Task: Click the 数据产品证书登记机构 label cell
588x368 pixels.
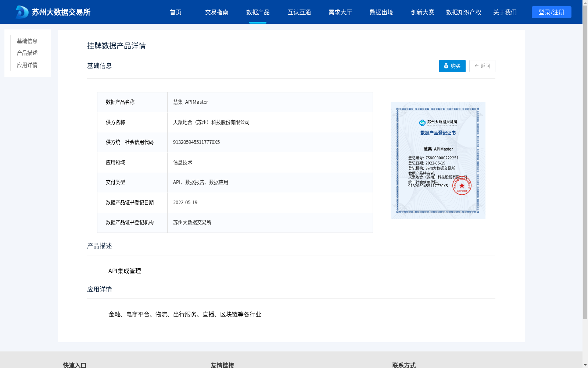Action: [x=132, y=222]
